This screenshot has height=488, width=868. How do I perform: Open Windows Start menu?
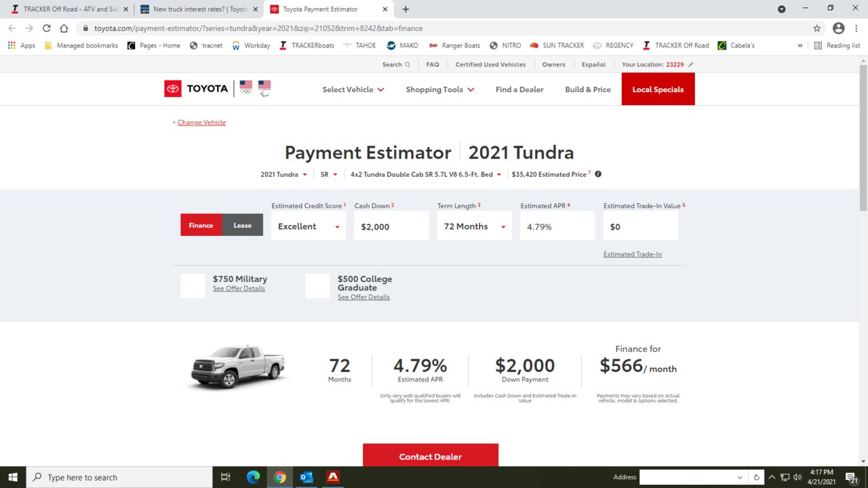tap(13, 477)
